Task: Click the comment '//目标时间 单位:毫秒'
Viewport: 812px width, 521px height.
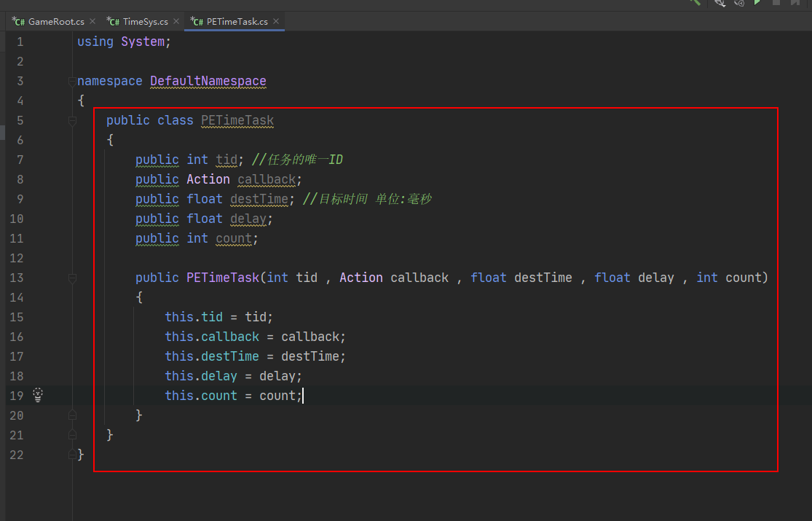Action: [x=367, y=199]
